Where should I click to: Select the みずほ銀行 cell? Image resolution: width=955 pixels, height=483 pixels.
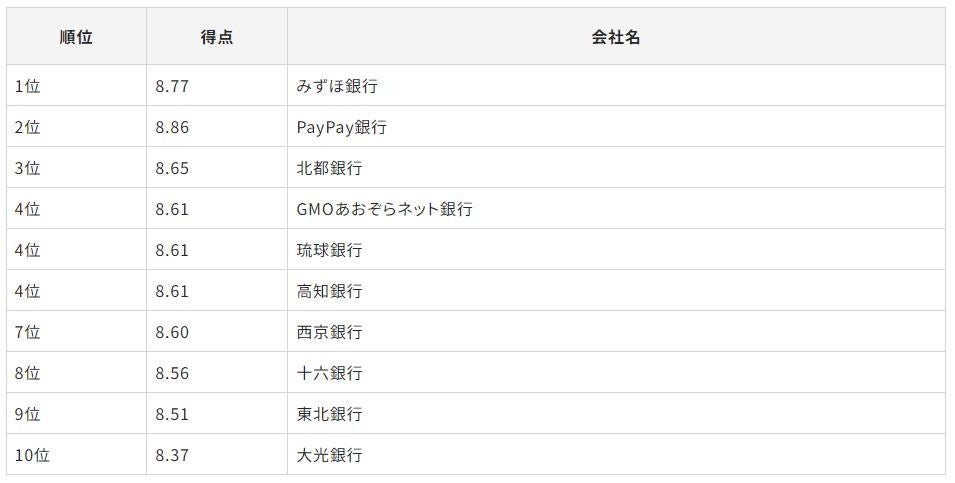pos(337,86)
